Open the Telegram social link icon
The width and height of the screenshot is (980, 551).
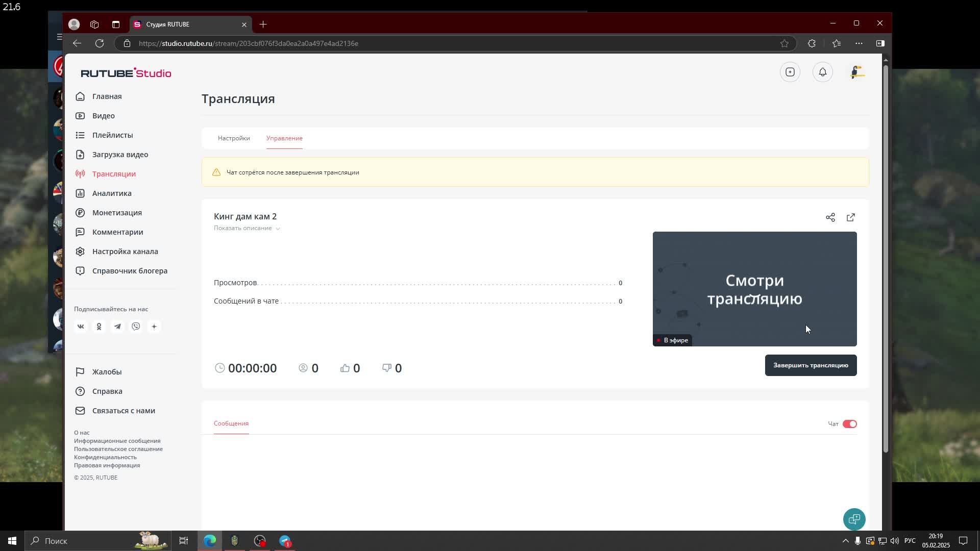pos(117,327)
